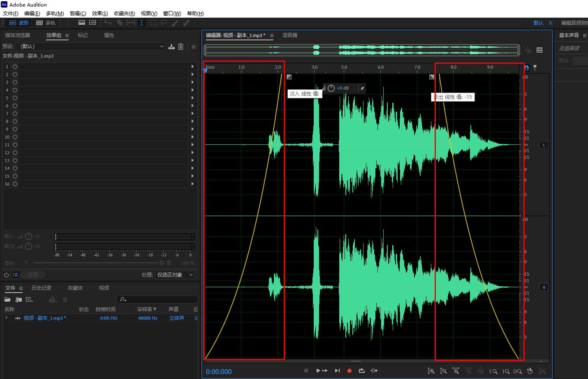
Task: Select the Marquee Selection tool
Action: pyautogui.click(x=153, y=23)
